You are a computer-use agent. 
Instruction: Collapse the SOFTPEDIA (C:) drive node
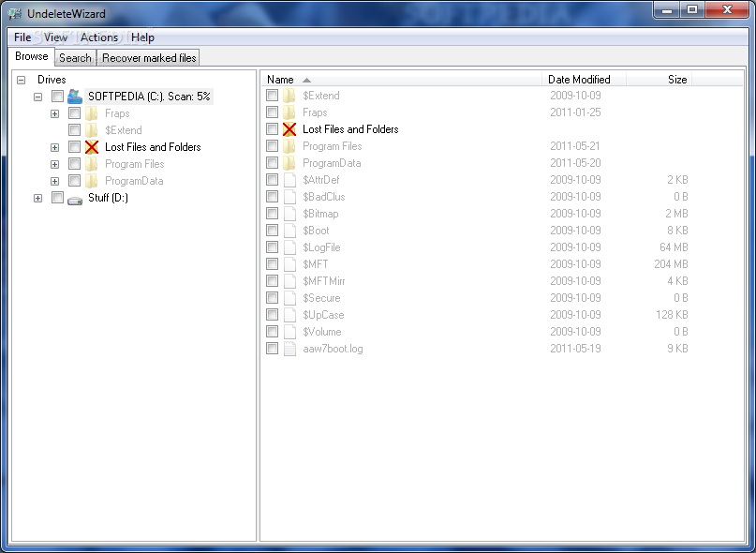coord(38,97)
